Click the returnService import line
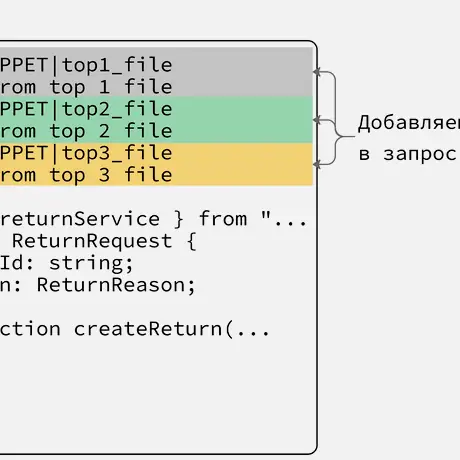The height and width of the screenshot is (460, 460). click(153, 219)
